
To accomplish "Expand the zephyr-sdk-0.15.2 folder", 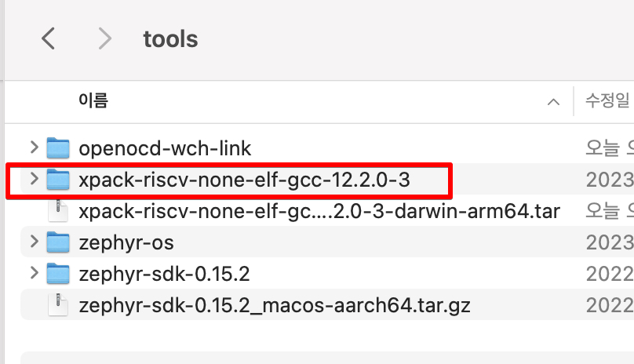I will coord(34,274).
